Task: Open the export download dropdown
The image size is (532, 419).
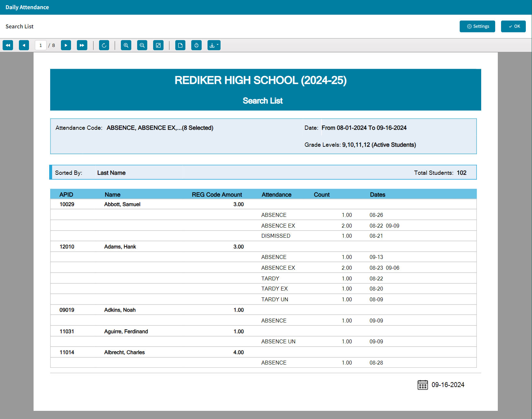Action: tap(214, 45)
